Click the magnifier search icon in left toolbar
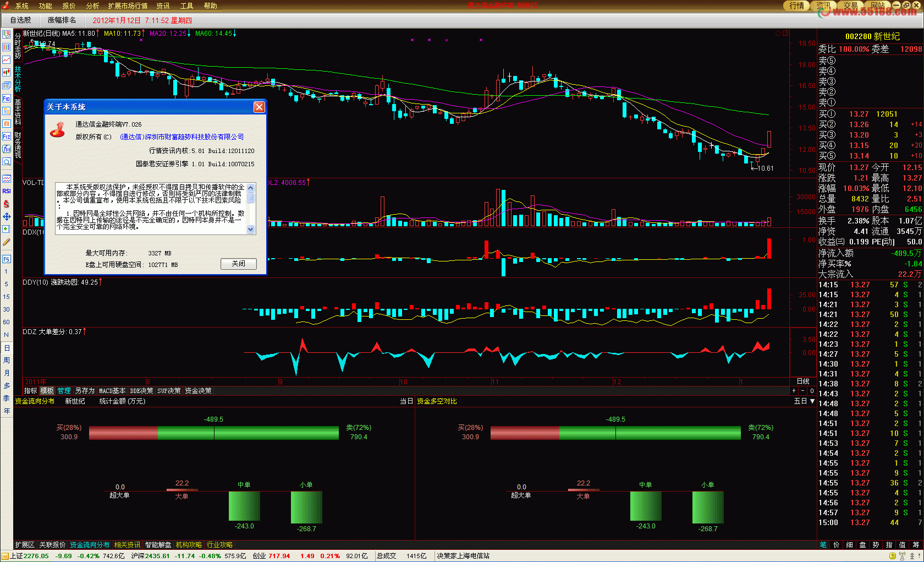This screenshot has width=924, height=562. (x=7, y=161)
